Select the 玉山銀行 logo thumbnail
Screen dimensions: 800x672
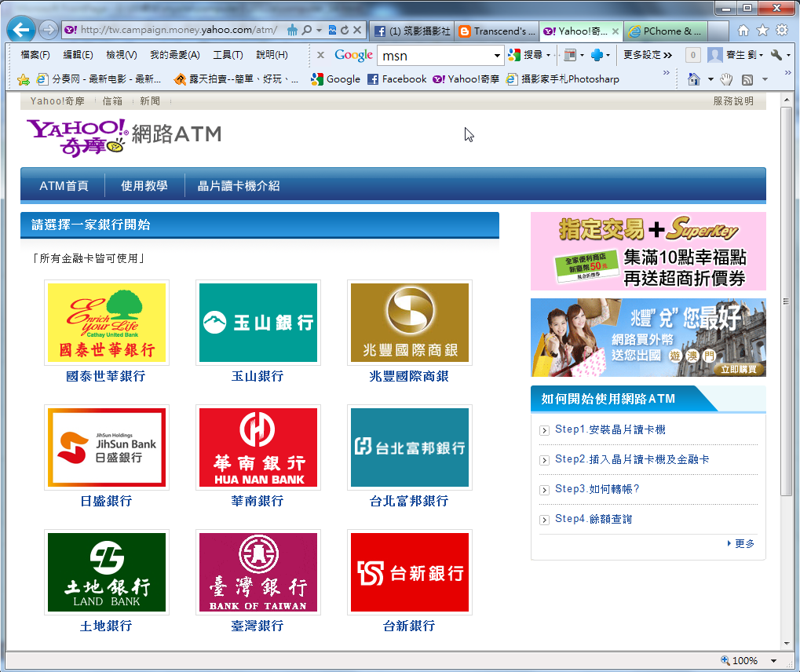point(258,323)
